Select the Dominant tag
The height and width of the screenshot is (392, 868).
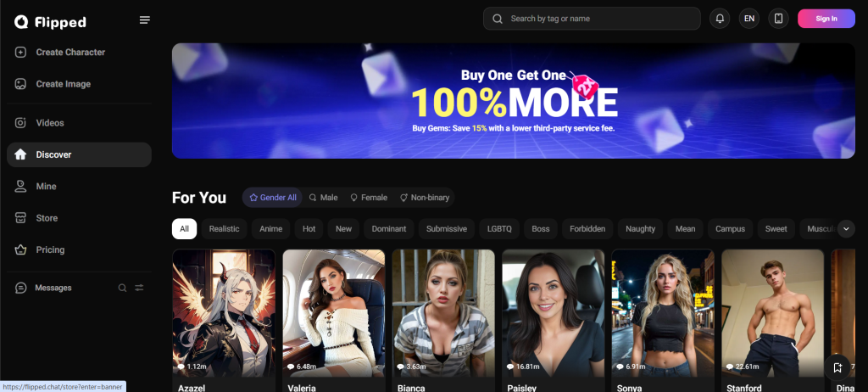388,229
